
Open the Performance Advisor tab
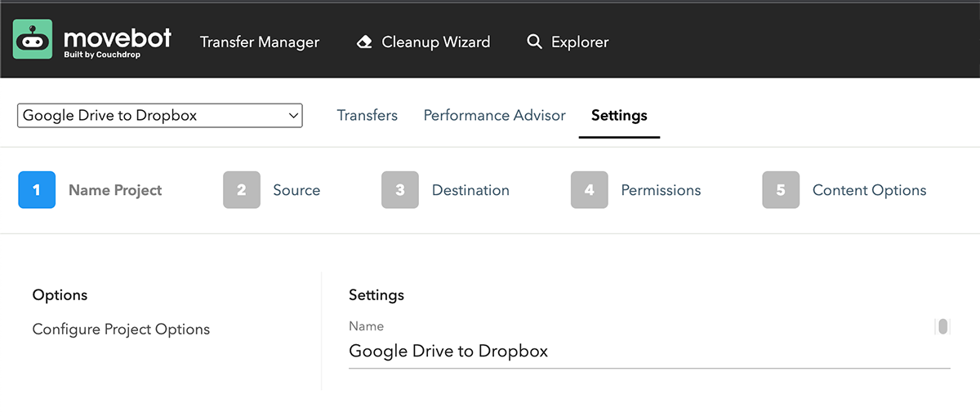tap(494, 116)
